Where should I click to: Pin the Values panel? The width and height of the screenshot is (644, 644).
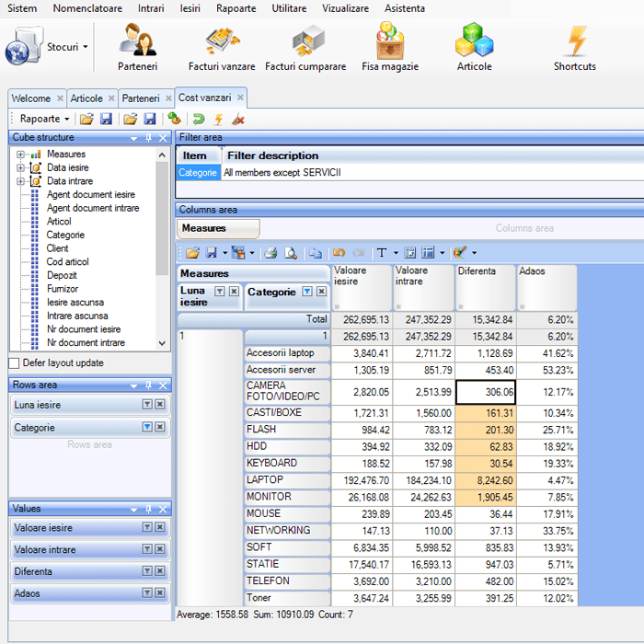[149, 510]
